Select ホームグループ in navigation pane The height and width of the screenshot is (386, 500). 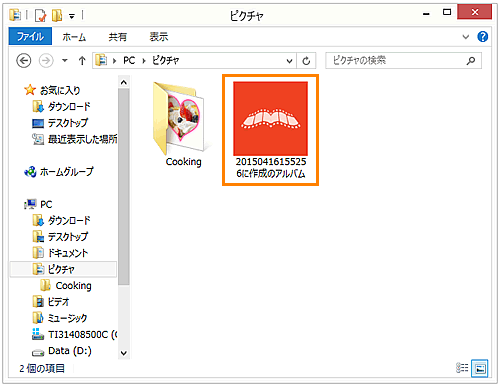[67, 172]
